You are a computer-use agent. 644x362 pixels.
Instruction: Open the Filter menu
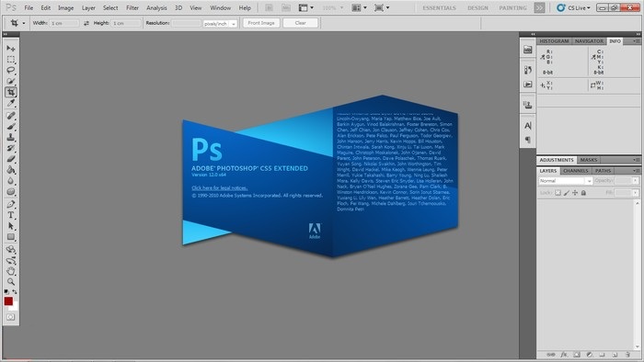pyautogui.click(x=132, y=7)
